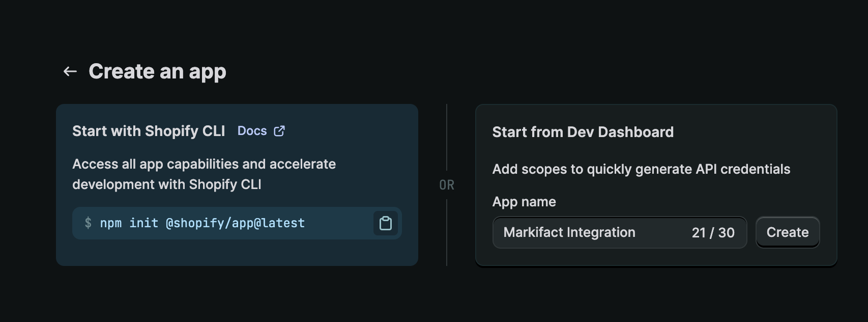
Task: Click the Access all app capabilities description
Action: pos(204,174)
